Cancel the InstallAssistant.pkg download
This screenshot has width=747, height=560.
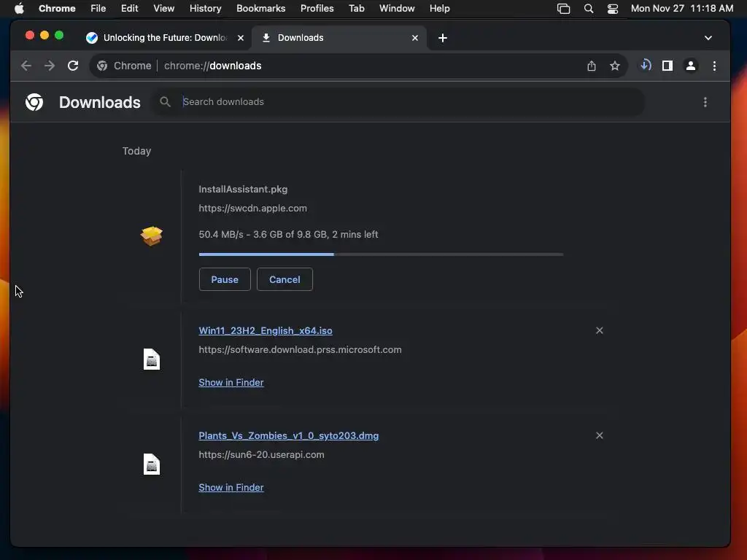(x=285, y=279)
